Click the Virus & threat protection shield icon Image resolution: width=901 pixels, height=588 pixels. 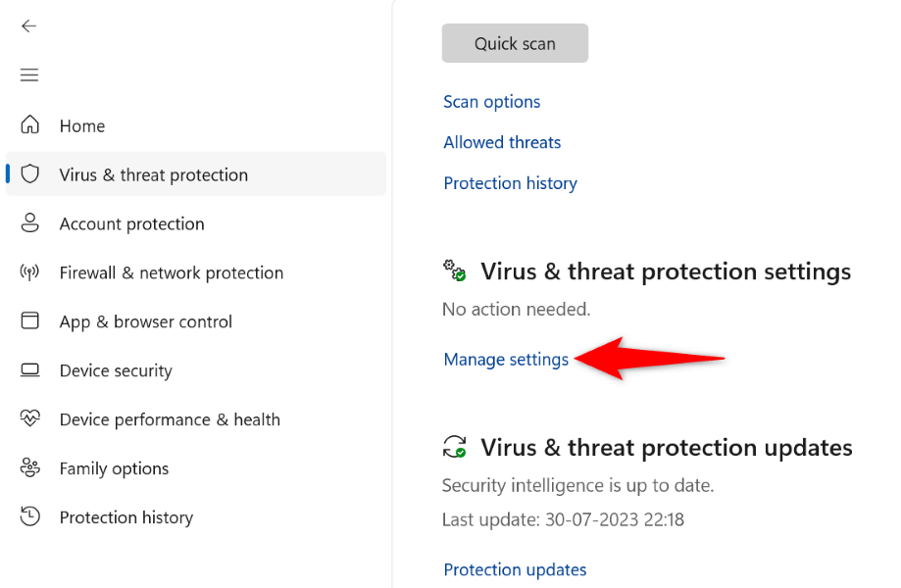click(30, 174)
